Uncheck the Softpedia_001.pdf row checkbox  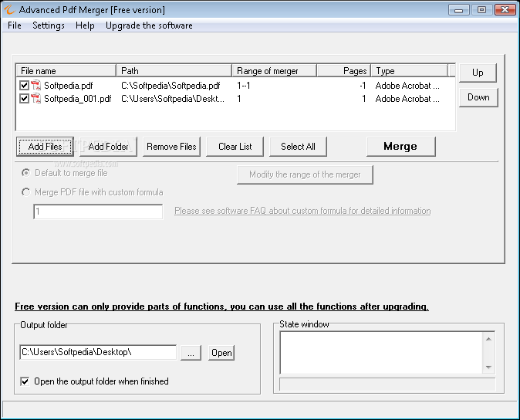pyautogui.click(x=24, y=99)
